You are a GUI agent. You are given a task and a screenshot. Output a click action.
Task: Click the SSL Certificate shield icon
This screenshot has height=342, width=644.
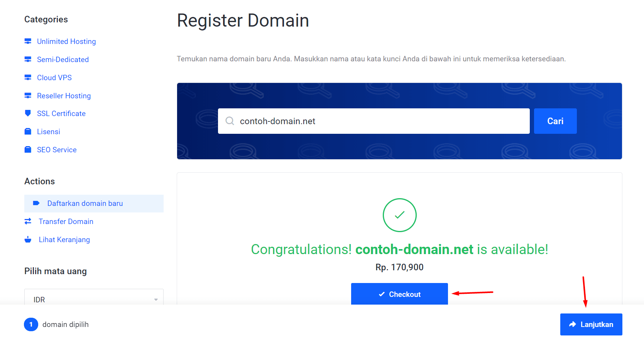(x=28, y=113)
